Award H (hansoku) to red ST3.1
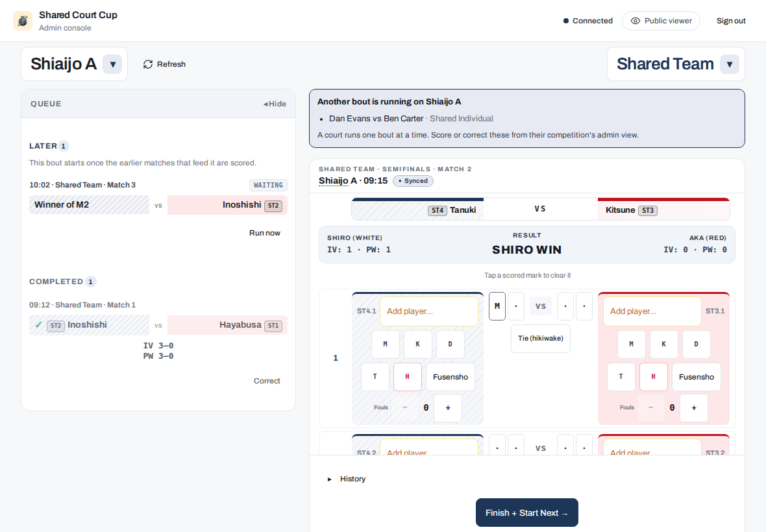This screenshot has height=532, width=766. pos(654,377)
